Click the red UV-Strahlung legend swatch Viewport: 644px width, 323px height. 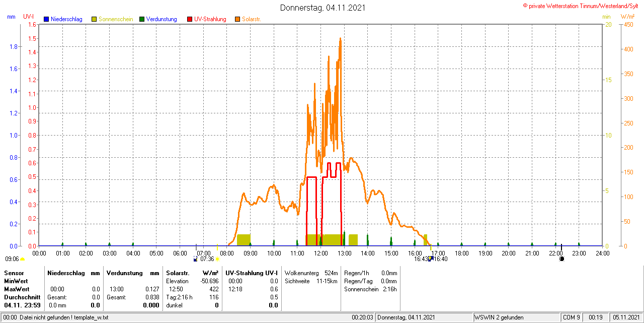click(x=190, y=19)
